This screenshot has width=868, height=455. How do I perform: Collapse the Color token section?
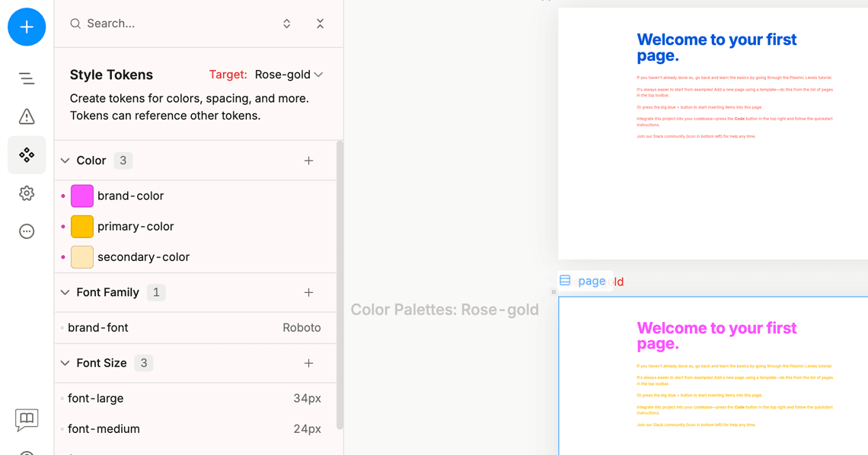[65, 161]
